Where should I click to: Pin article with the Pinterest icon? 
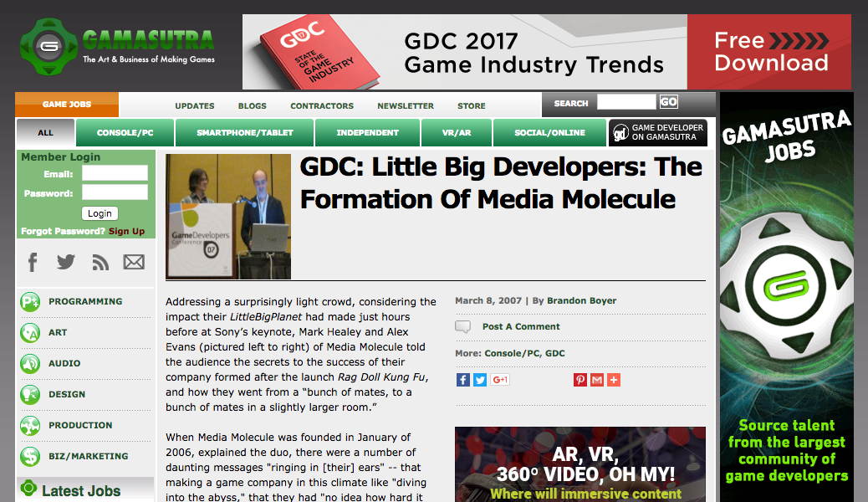coord(580,380)
